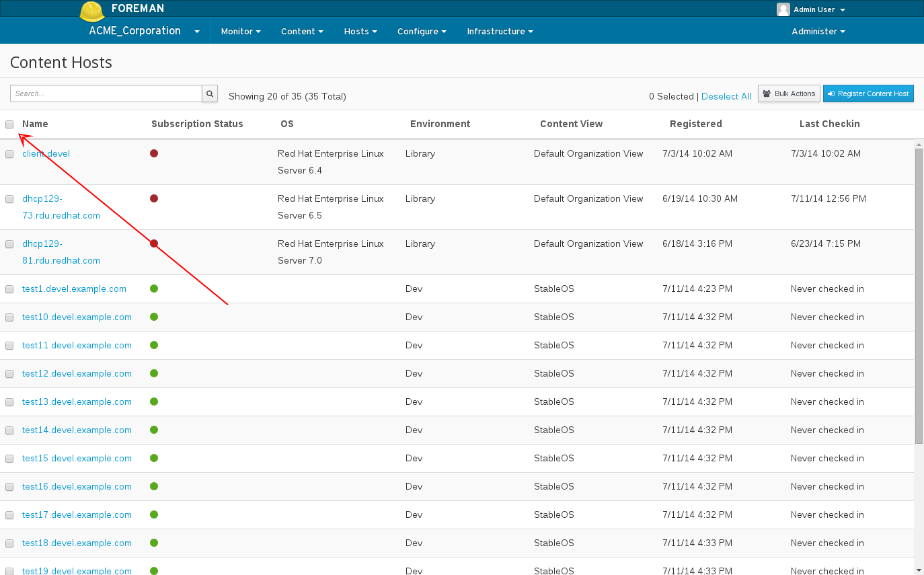Click the Deselect All link

726,96
